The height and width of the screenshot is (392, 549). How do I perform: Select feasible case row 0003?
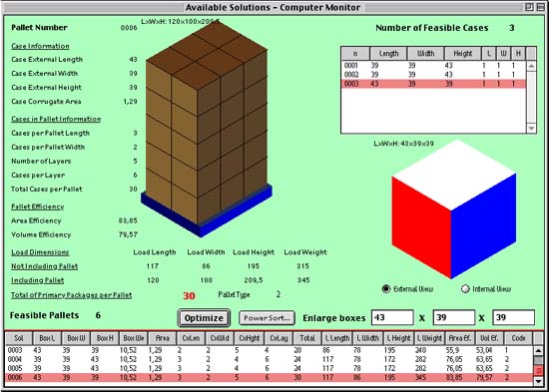433,84
